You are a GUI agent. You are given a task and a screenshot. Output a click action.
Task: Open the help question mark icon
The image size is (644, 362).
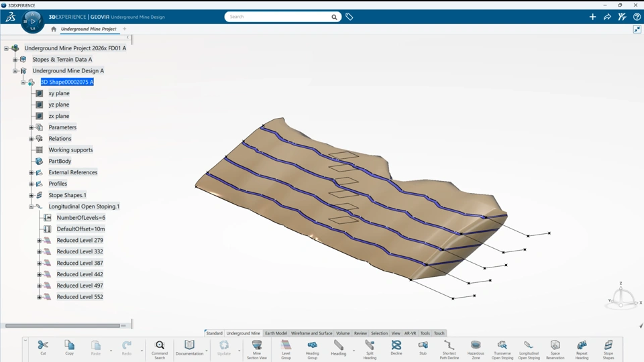pos(637,17)
